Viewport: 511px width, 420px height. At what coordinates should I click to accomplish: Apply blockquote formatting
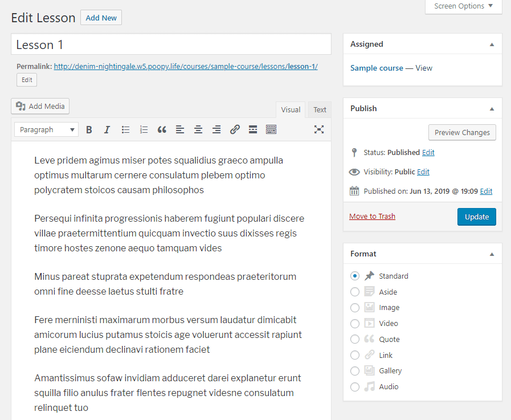tap(162, 129)
